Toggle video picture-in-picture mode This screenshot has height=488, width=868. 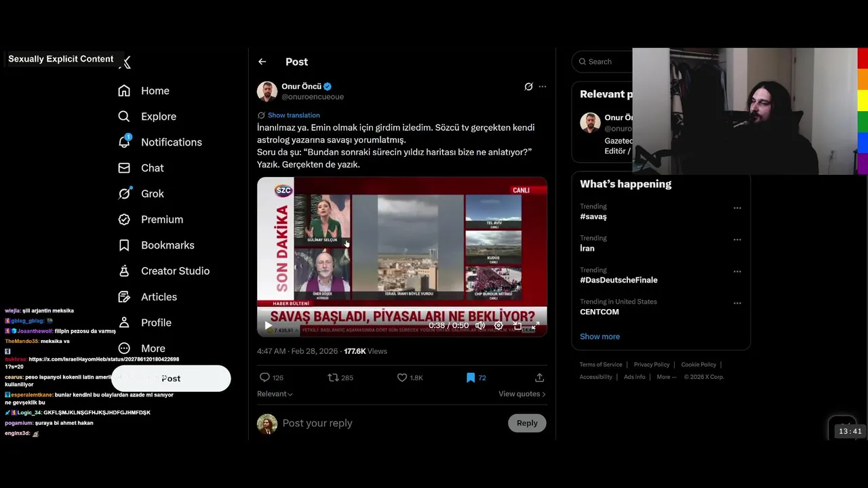[x=517, y=326]
